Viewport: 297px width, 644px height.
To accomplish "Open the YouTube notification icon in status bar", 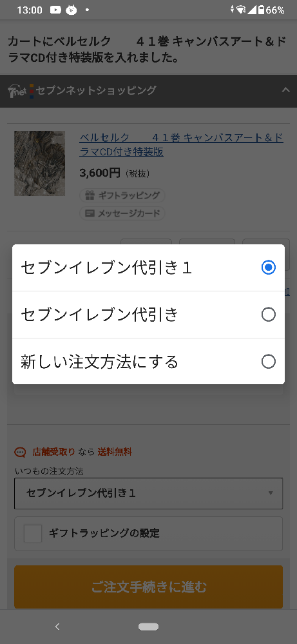I will pos(55,10).
